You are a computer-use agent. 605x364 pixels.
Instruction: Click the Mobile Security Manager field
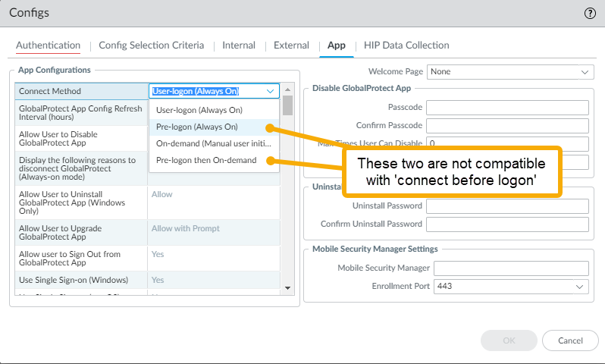coord(511,268)
